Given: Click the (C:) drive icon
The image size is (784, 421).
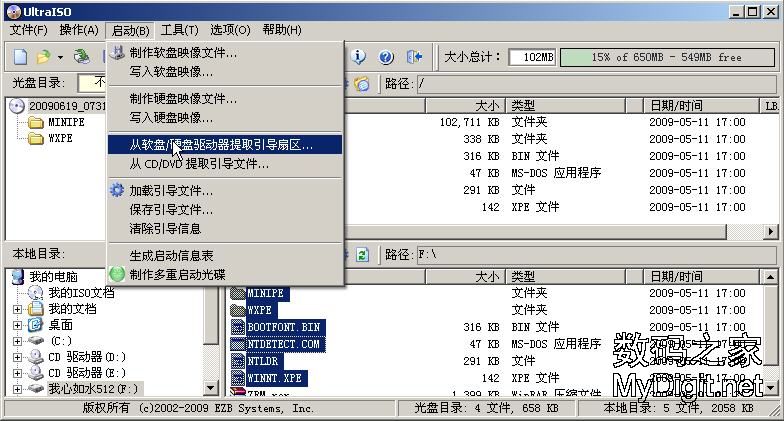Looking at the screenshot, I should click(36, 341).
